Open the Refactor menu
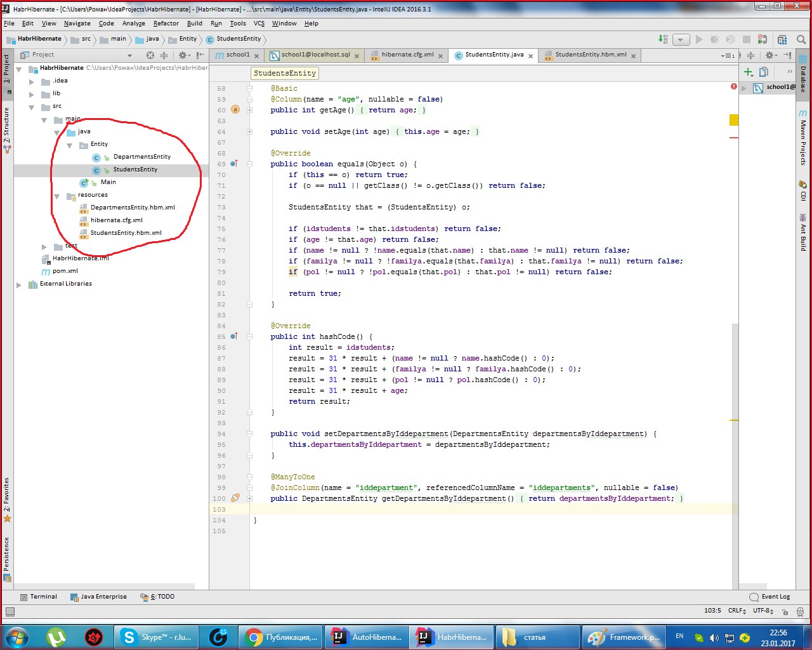 click(x=166, y=23)
